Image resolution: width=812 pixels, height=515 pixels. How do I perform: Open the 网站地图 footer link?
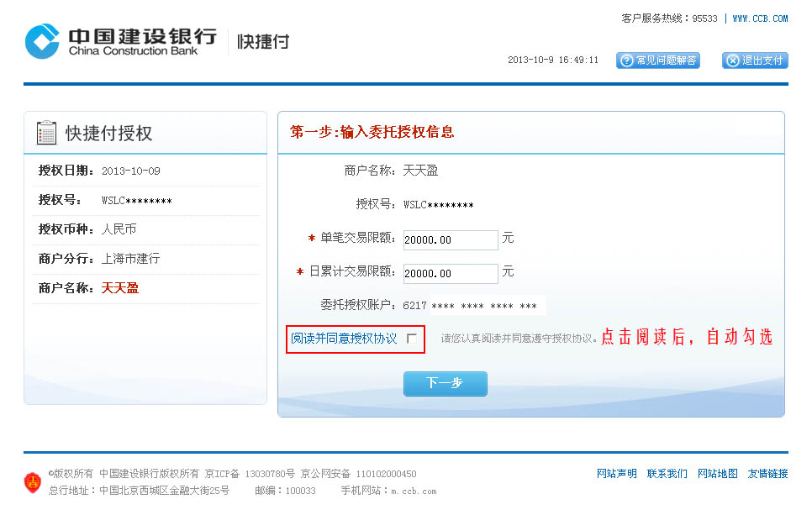tap(717, 474)
